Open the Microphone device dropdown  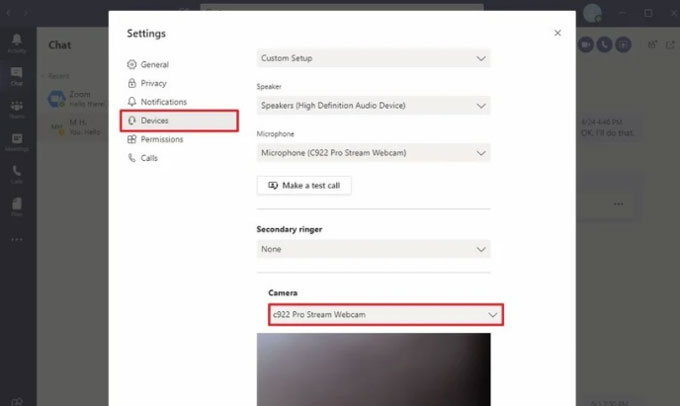(x=373, y=153)
